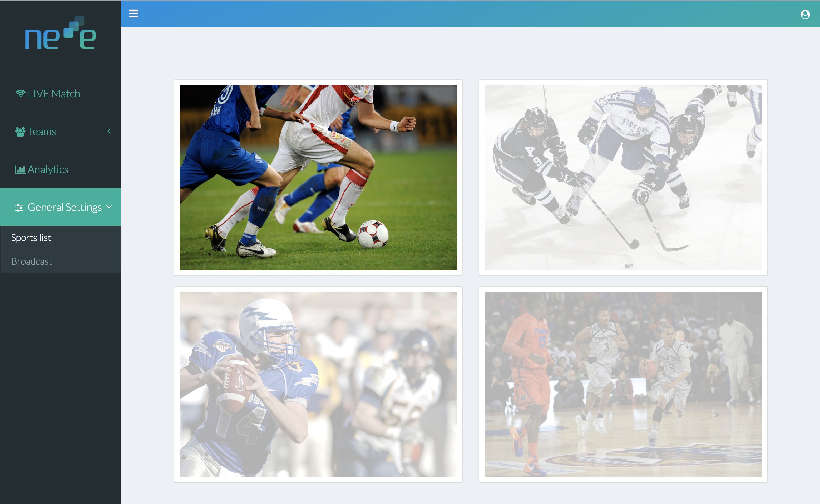
Task: Click the sliders icon for General Settings
Action: pyautogui.click(x=19, y=208)
